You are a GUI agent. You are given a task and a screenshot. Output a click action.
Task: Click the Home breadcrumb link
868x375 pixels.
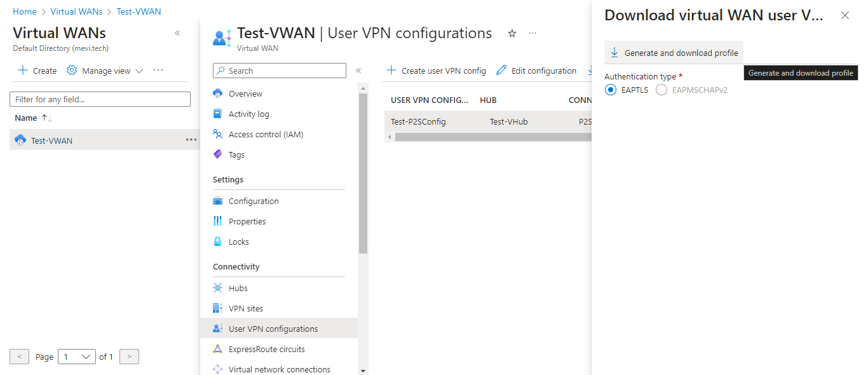(25, 11)
